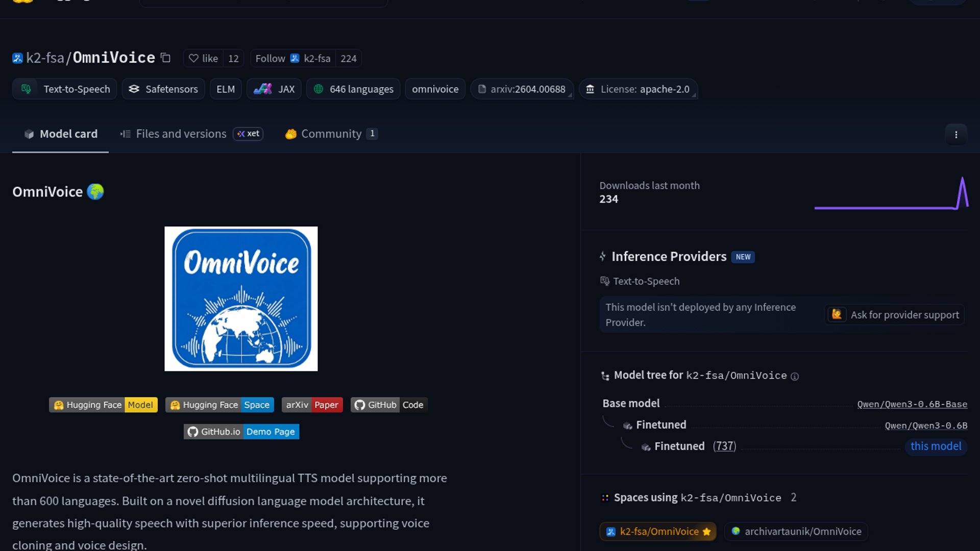Open the arXiv Paper badge

pos(312,405)
